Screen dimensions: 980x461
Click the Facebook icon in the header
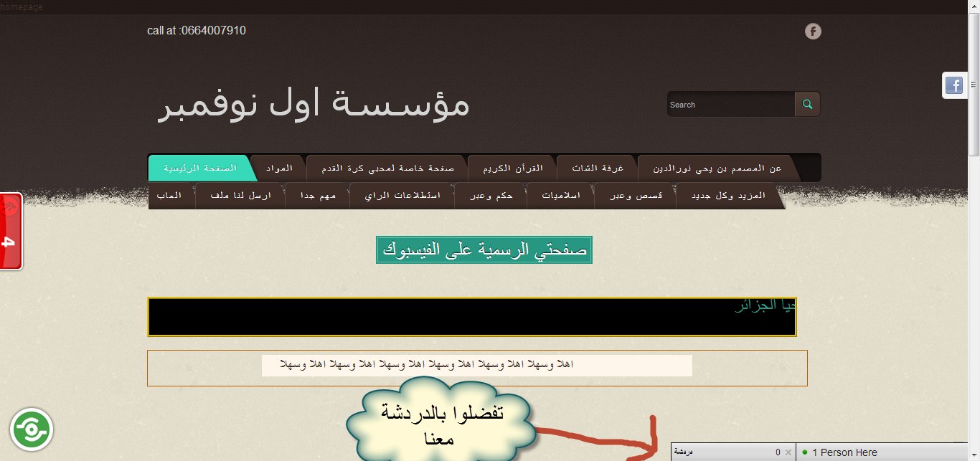pos(813,32)
